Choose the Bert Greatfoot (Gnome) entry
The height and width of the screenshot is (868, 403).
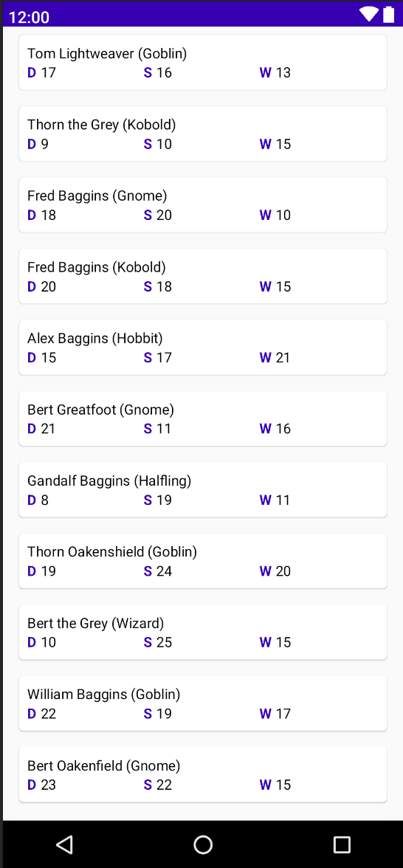click(x=202, y=418)
